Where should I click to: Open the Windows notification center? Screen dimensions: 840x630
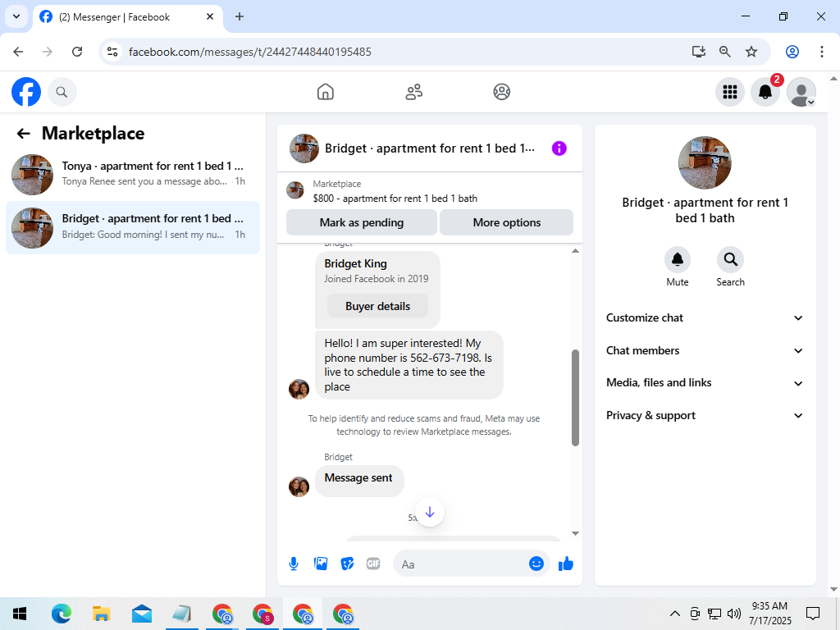pos(813,614)
